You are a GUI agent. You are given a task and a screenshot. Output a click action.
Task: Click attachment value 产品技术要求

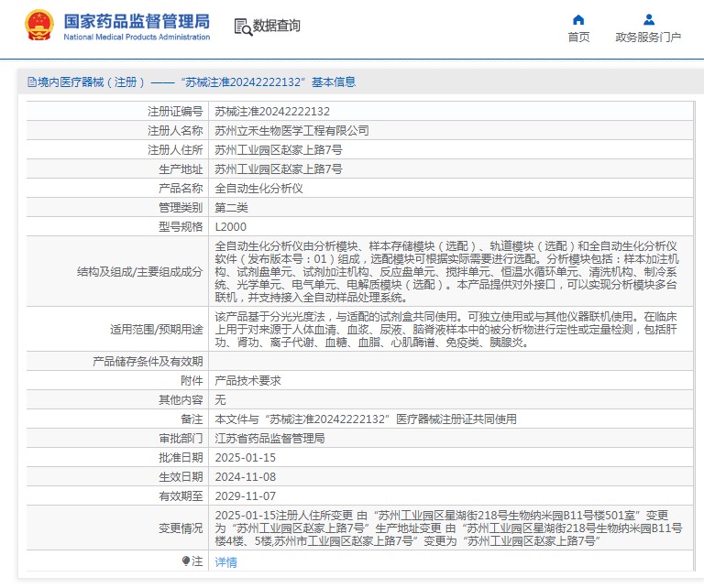[247, 380]
